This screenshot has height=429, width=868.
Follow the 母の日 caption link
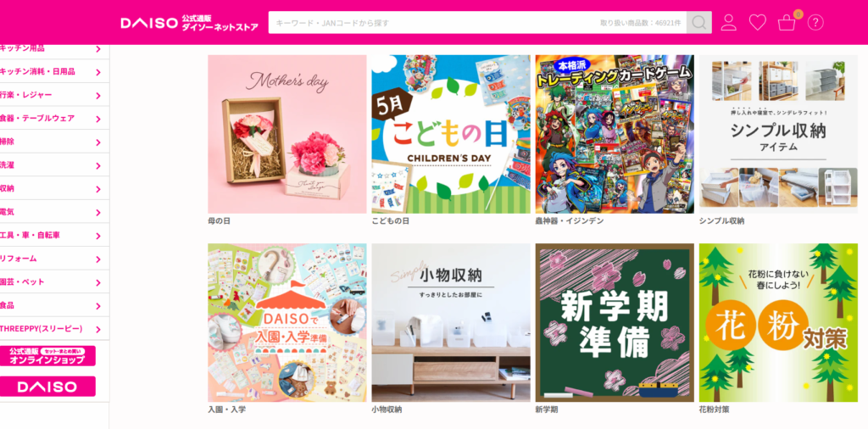pos(220,221)
